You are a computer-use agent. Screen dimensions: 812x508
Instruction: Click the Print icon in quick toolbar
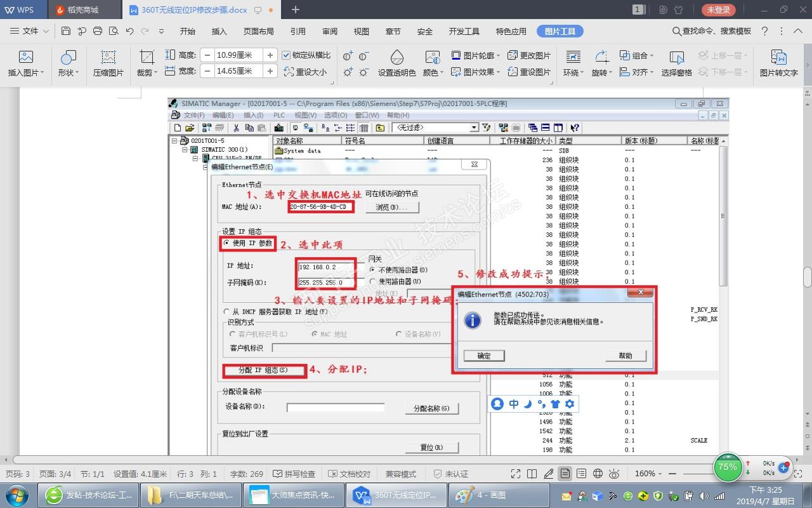point(98,31)
